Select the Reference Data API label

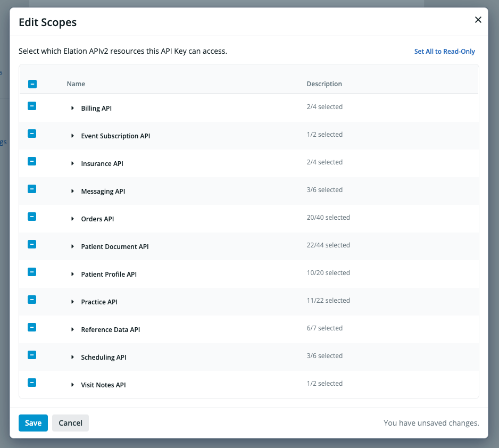(x=111, y=330)
